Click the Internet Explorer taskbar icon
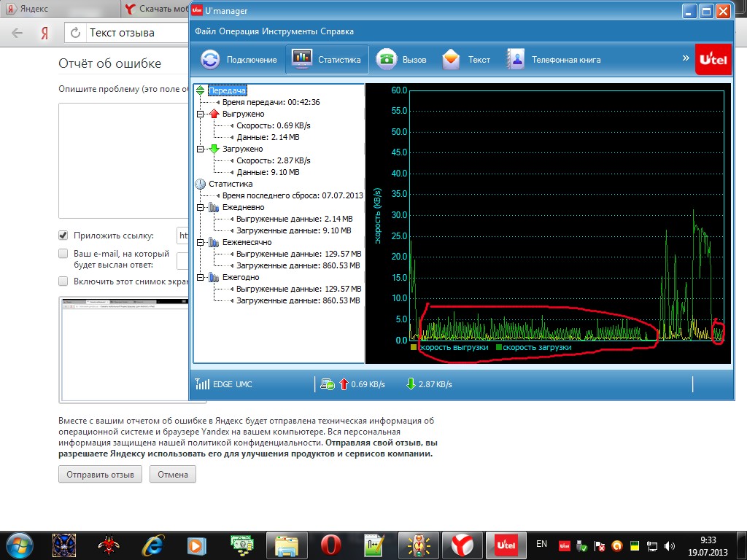Image resolution: width=747 pixels, height=560 pixels. 152,545
